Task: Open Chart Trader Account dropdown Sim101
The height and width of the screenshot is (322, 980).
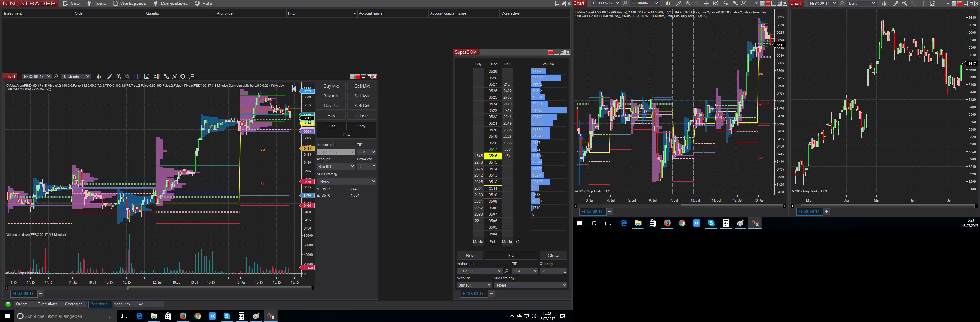Action: coord(336,166)
